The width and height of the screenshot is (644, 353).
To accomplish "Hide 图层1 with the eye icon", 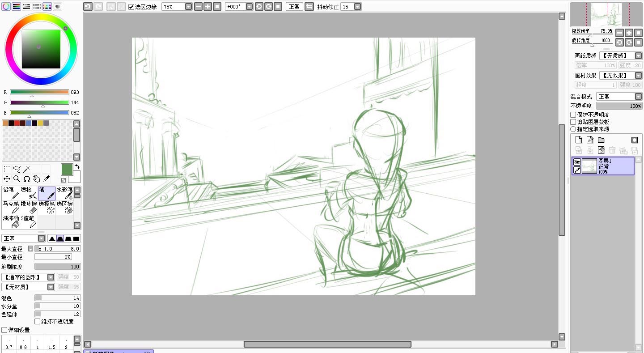I will 577,162.
